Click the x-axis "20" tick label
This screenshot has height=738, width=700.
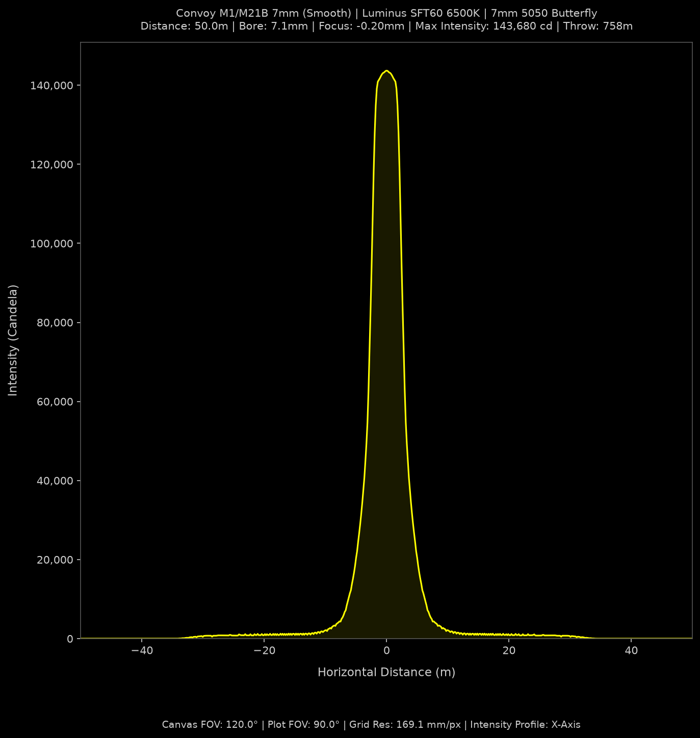point(509,650)
